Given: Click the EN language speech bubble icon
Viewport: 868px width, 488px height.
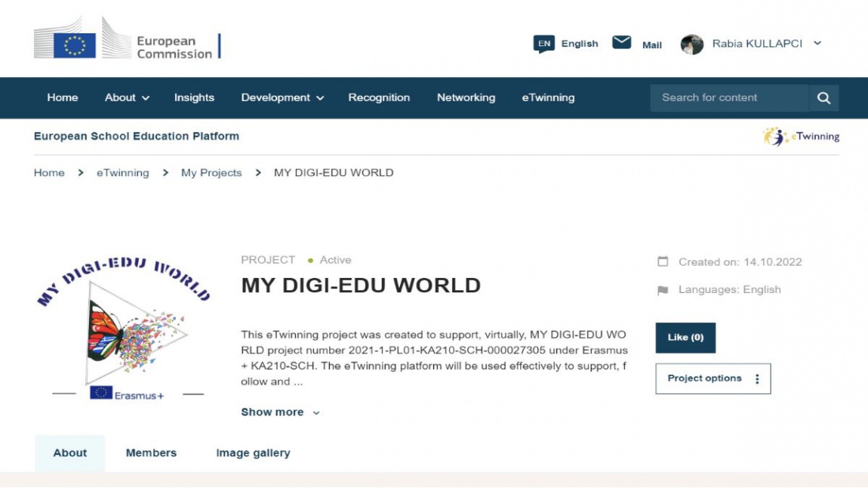Looking at the screenshot, I should tap(543, 44).
